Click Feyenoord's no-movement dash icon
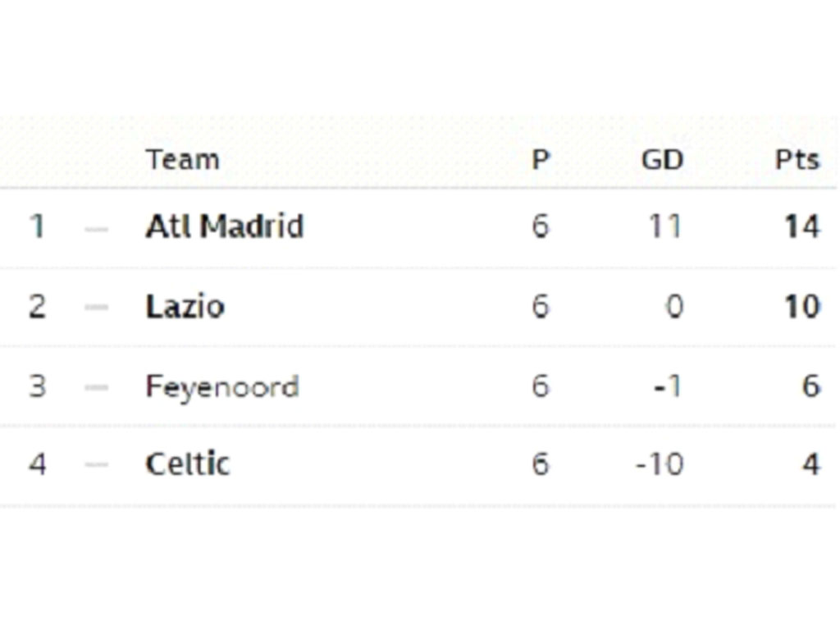Image resolution: width=840 pixels, height=630 pixels. pos(97,386)
